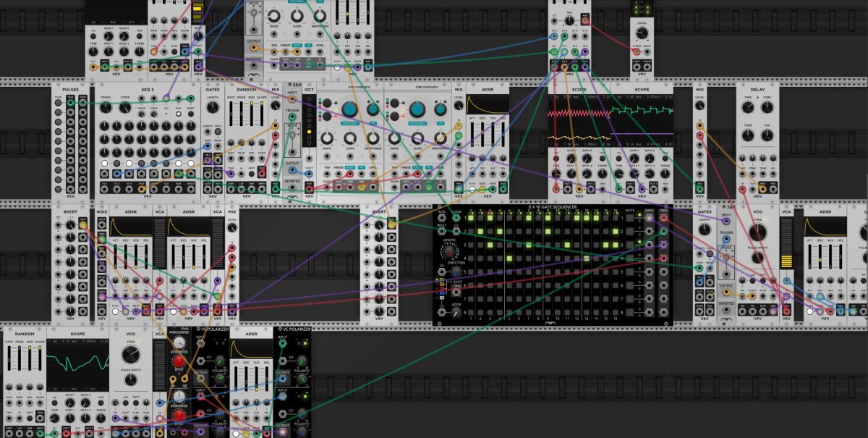The height and width of the screenshot is (438, 868).
Task: Click the RESET input jack on gate sequencer
Action: pos(441,232)
